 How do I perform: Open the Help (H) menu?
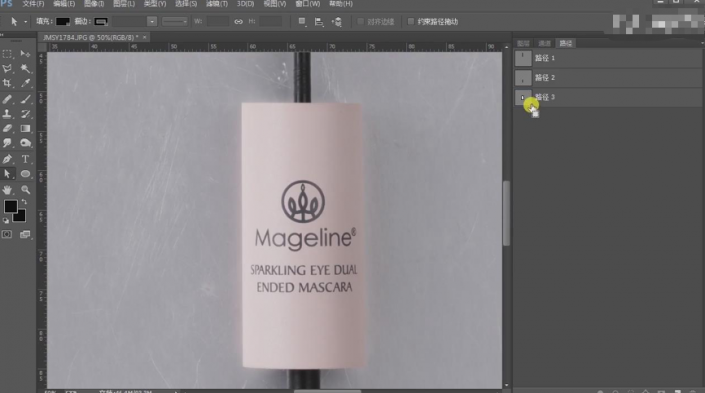[341, 4]
